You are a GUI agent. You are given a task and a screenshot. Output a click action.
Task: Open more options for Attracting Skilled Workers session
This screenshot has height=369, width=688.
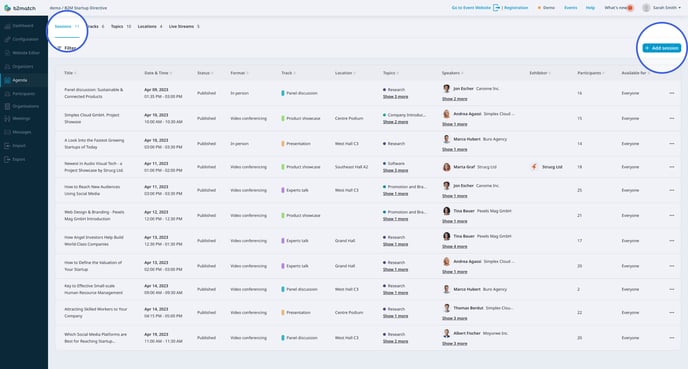672,312
